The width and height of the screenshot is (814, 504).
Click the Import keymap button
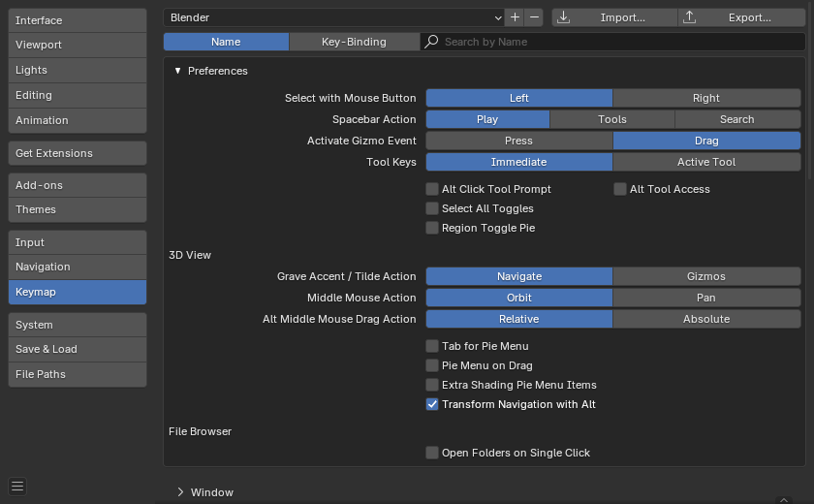click(x=614, y=17)
